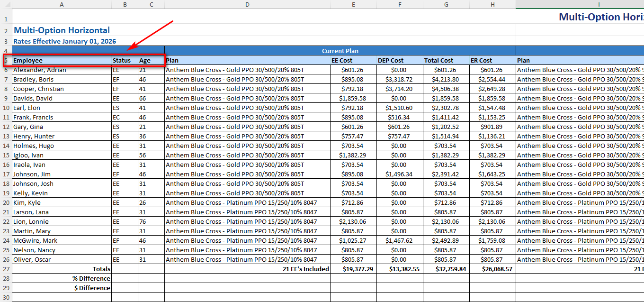Click the $3,714.20 DEP Cost cell
Screen dimensions: 644x302
[x=400, y=89]
